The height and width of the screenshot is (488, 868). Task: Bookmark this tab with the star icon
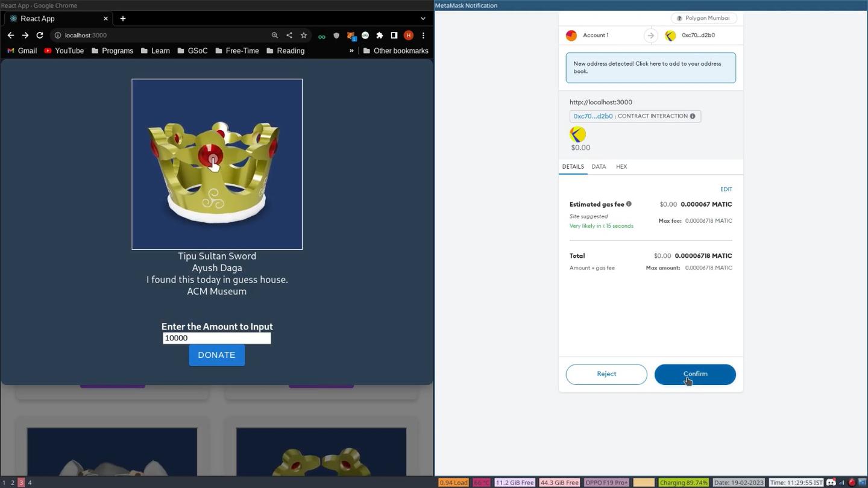tap(304, 36)
